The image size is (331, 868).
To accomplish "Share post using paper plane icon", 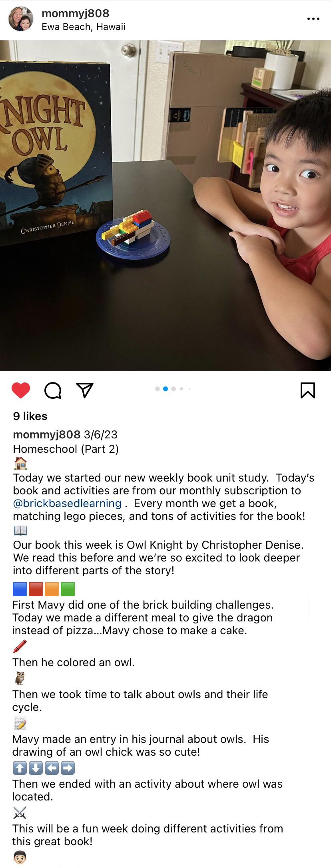I will 85,390.
